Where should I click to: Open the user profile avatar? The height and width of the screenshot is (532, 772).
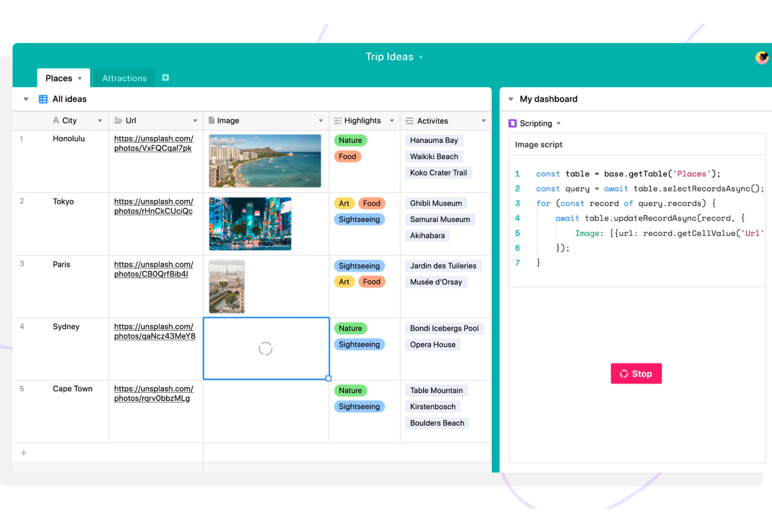click(762, 57)
